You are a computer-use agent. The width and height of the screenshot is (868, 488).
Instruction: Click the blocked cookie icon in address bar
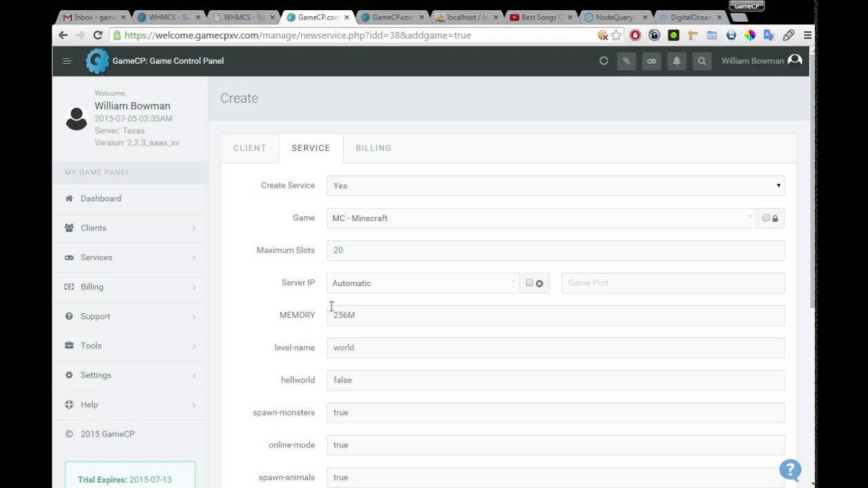[602, 35]
